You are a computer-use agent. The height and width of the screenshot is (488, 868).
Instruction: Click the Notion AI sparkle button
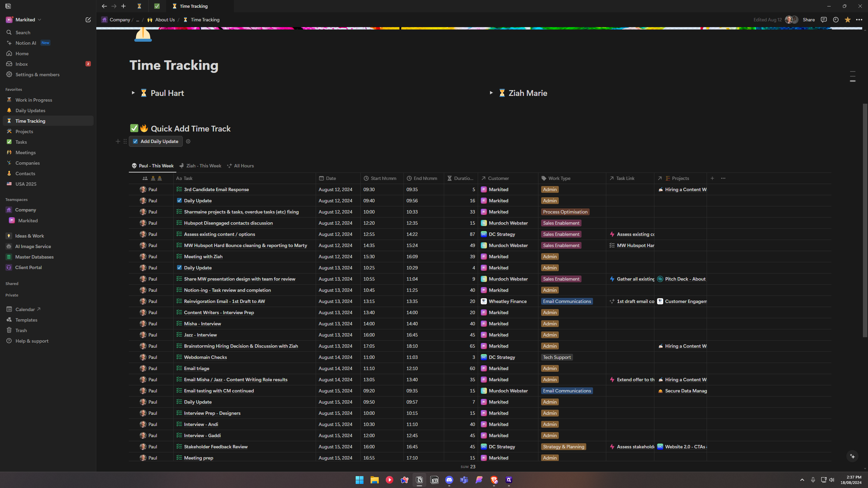[x=852, y=456]
